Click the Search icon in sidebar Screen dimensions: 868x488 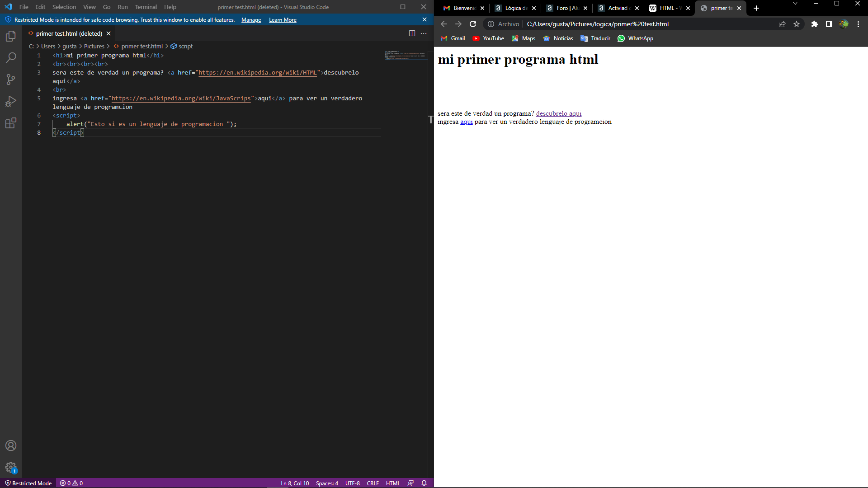pyautogui.click(x=11, y=56)
